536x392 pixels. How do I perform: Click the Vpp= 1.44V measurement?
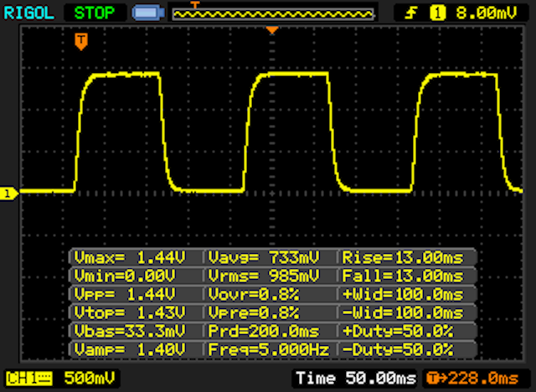[x=125, y=294]
